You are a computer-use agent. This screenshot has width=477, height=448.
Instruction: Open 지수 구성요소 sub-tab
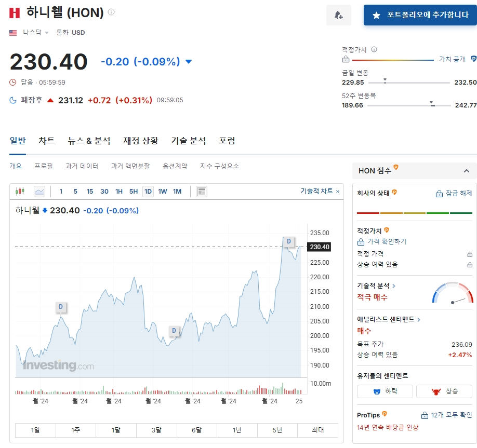219,166
